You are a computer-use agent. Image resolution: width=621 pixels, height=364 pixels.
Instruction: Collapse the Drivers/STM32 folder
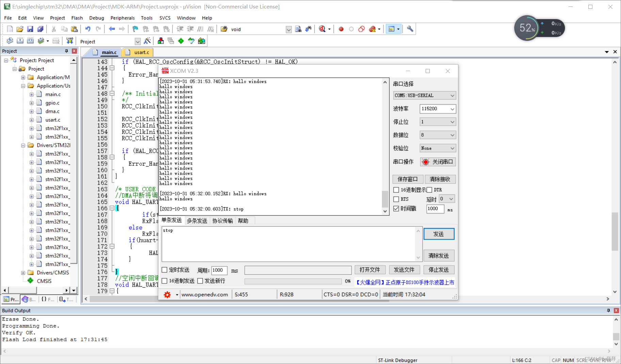(23, 145)
